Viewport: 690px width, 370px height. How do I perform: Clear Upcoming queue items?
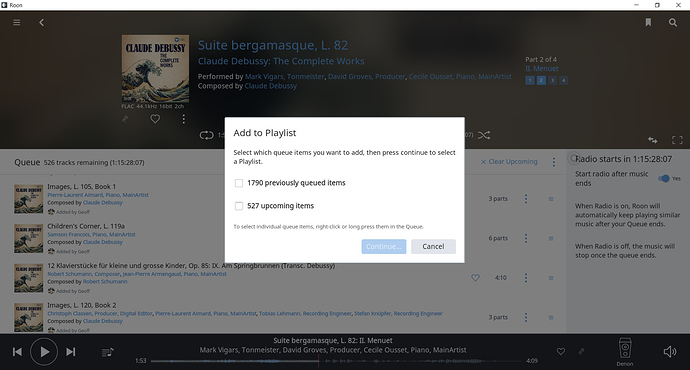[509, 161]
